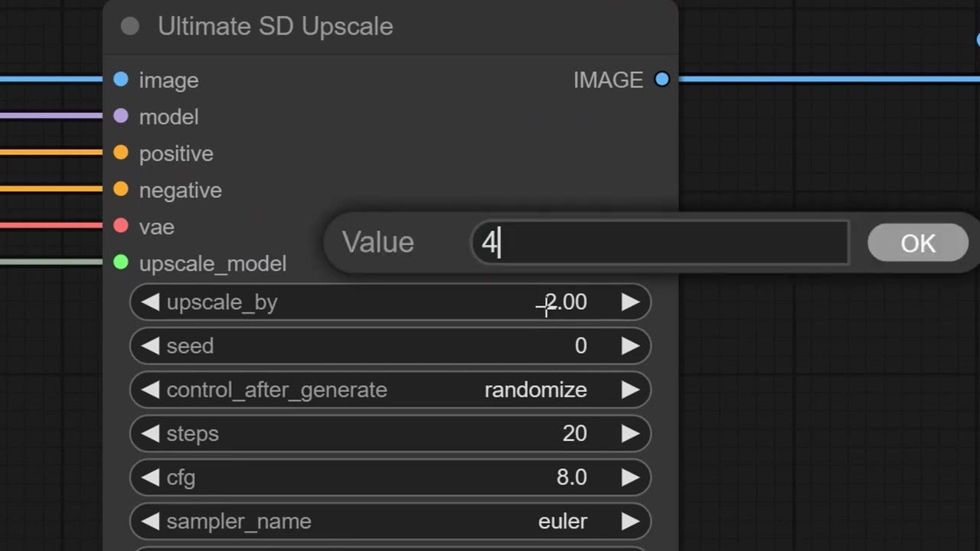Click the IMAGE output socket
This screenshot has height=551, width=980.
pyautogui.click(x=662, y=79)
